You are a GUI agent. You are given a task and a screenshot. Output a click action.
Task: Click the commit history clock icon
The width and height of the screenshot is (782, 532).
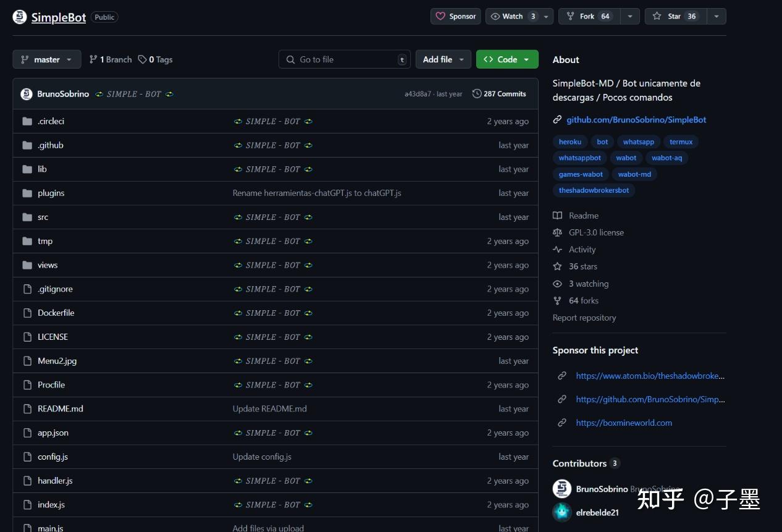pos(477,94)
